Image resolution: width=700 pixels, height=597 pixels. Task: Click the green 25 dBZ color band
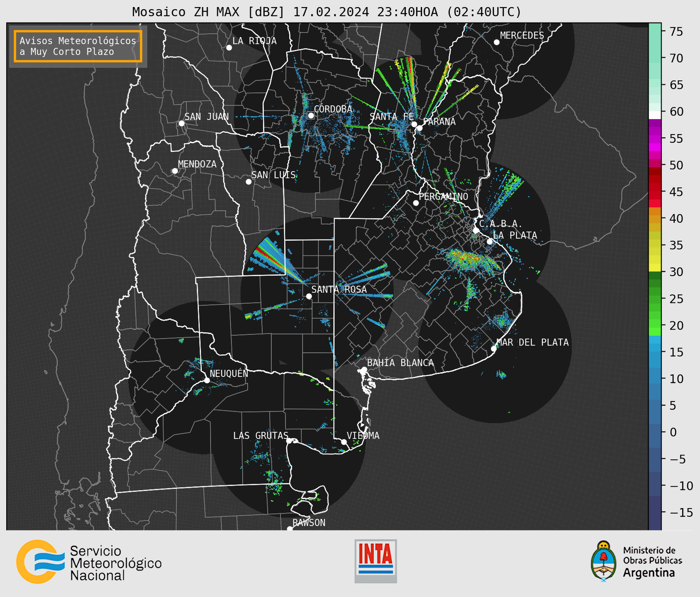655,299
